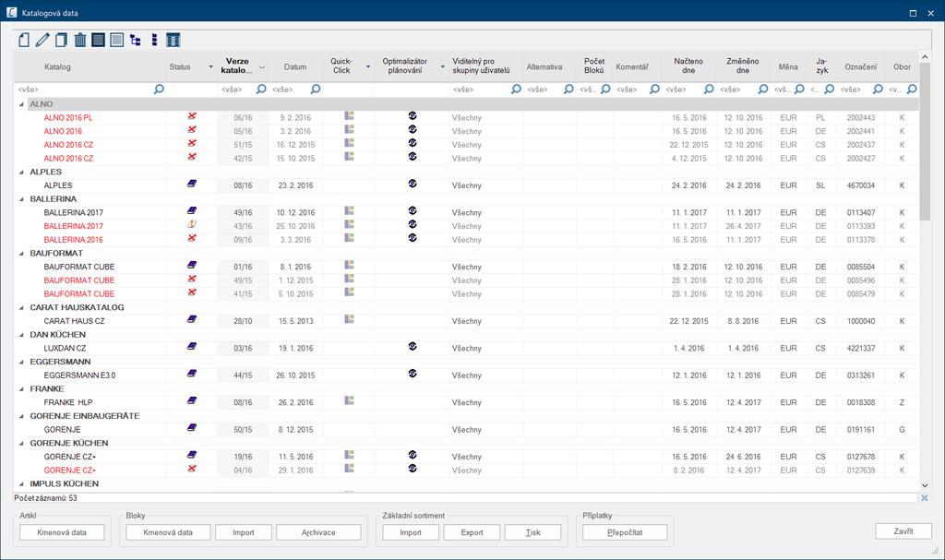Collapse the CARAT HAUSKATALOG group
This screenshot has width=945, height=560.
tap(21, 307)
